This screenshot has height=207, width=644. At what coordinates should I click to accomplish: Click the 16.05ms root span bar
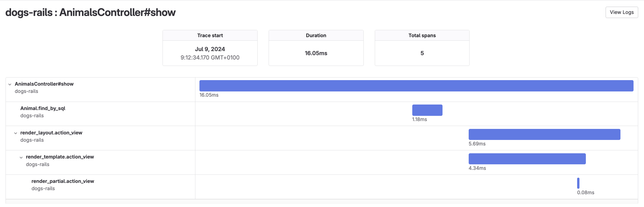416,86
